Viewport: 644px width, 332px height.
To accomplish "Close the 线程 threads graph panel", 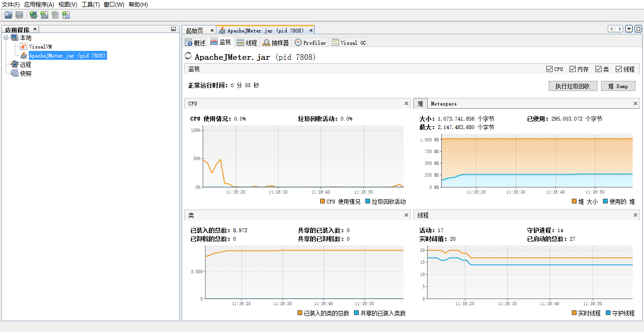I will (636, 215).
